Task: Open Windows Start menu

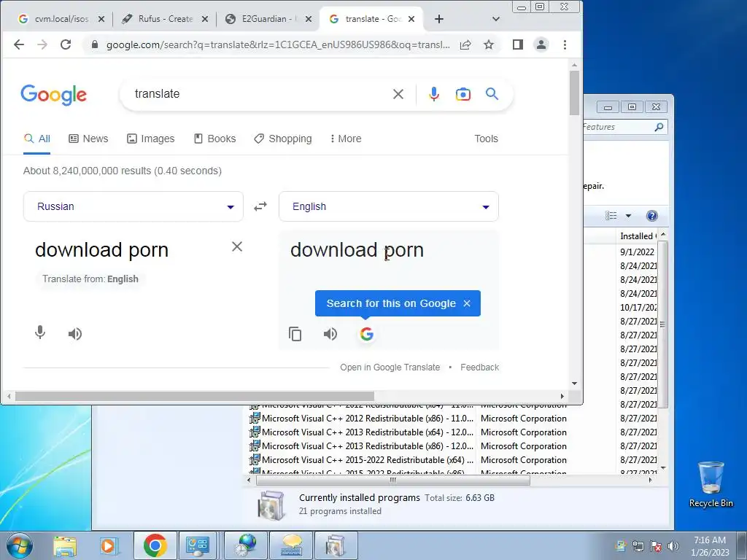Action: 20,545
